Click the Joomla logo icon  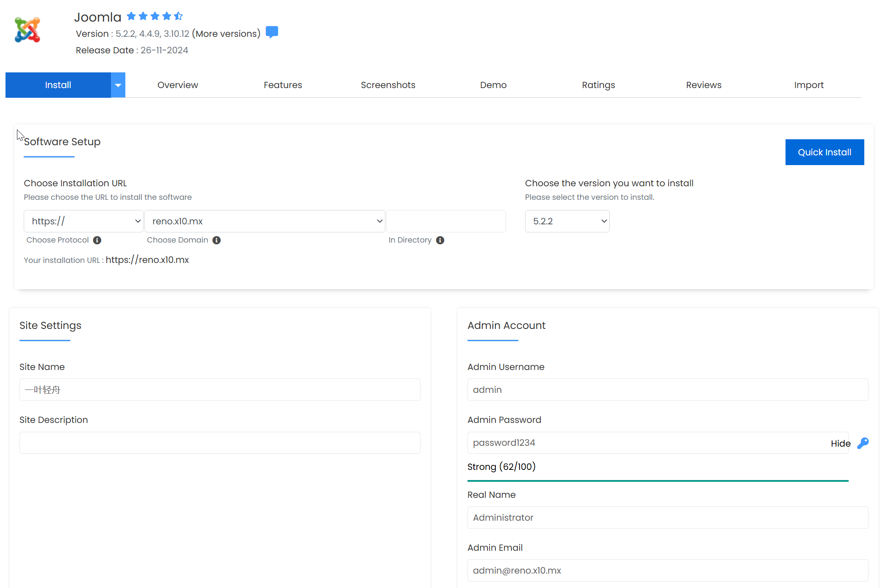[27, 30]
